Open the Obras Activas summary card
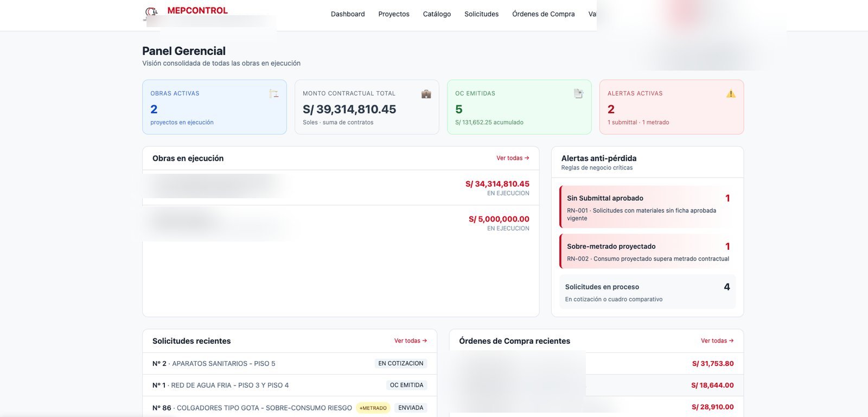The image size is (868, 417). coord(214,107)
